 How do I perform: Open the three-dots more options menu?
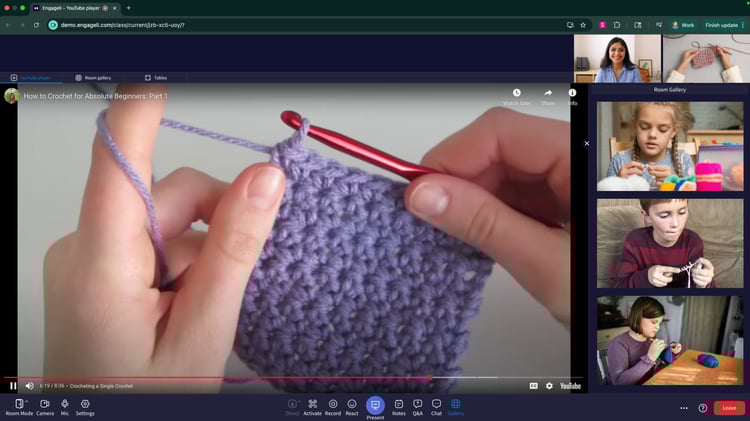tap(684, 408)
